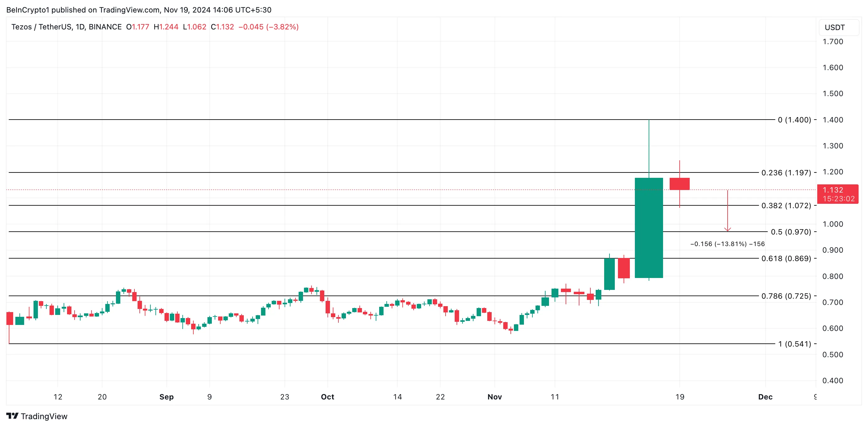Image resolution: width=868 pixels, height=427 pixels.
Task: Click the current price label 1.132
Action: point(838,194)
